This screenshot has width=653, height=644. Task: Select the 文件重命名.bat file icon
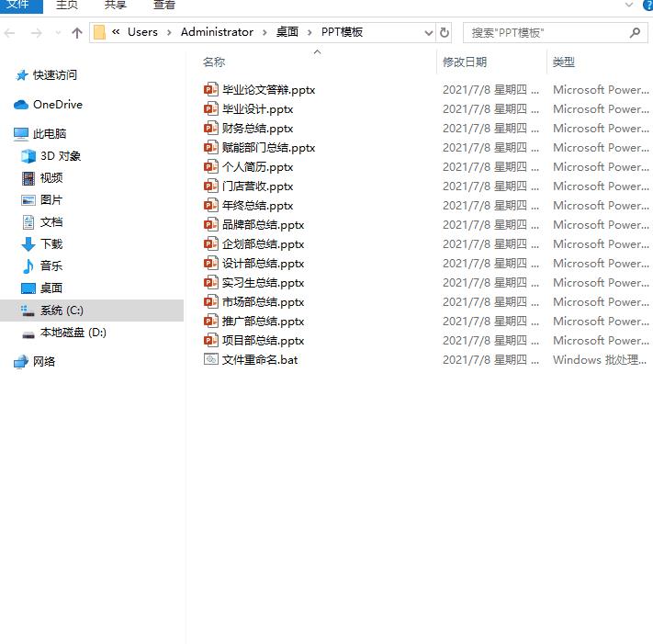pos(210,359)
